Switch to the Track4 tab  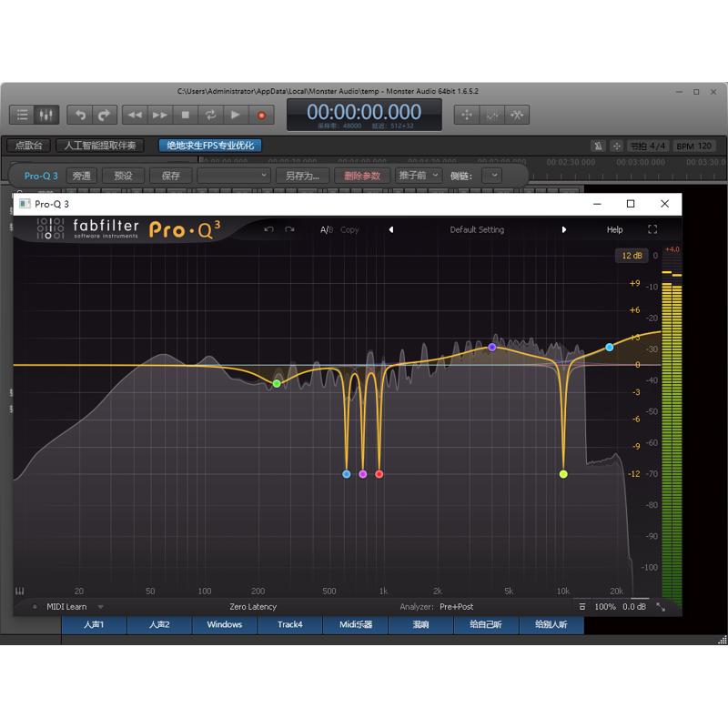pyautogui.click(x=290, y=624)
